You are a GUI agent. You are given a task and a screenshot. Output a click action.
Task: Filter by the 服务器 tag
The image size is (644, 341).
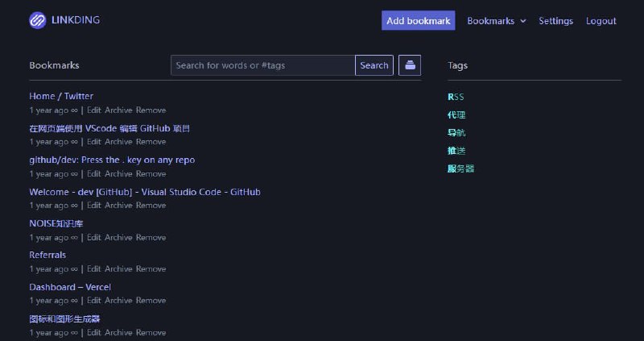(460, 168)
